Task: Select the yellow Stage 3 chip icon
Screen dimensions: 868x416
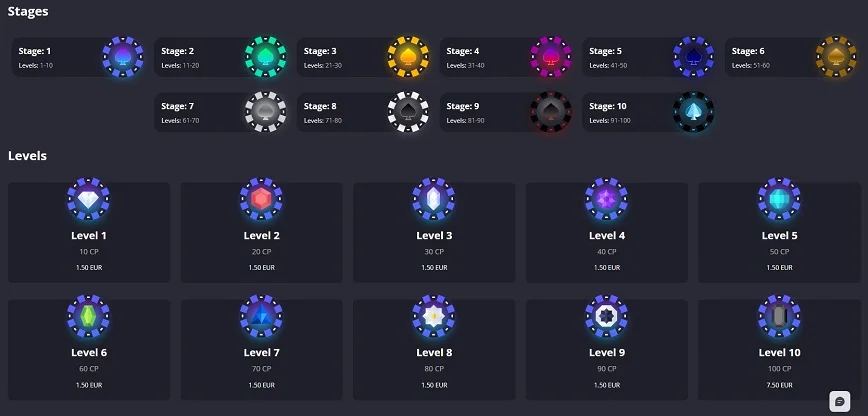Action: 408,57
